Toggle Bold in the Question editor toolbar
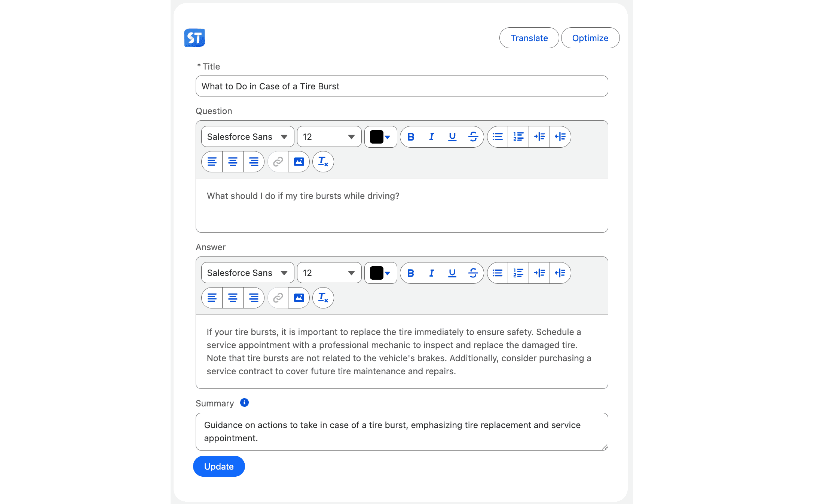 411,137
